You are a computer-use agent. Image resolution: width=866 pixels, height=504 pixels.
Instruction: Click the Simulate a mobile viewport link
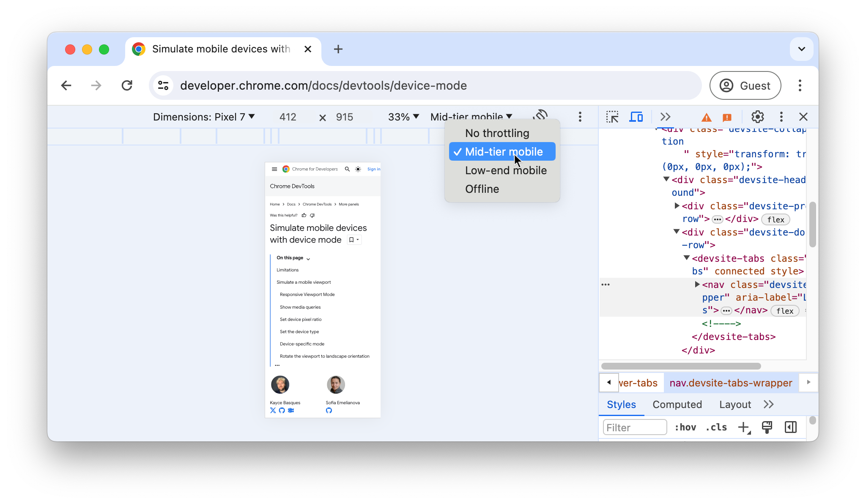[304, 282]
